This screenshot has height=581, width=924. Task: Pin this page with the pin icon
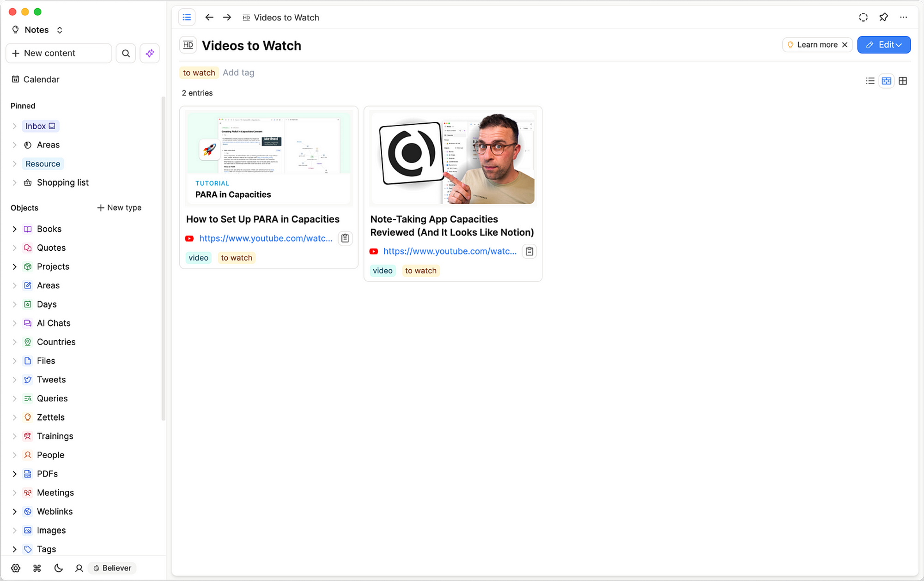tap(883, 18)
